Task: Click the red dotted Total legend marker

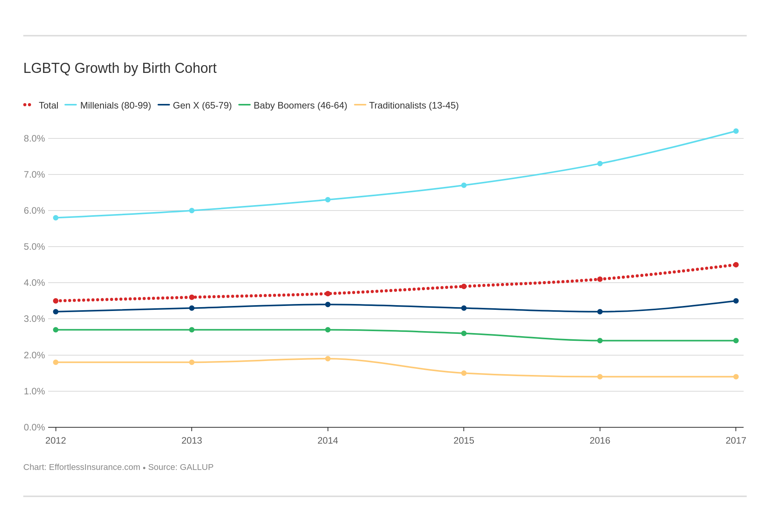Action: tap(27, 105)
